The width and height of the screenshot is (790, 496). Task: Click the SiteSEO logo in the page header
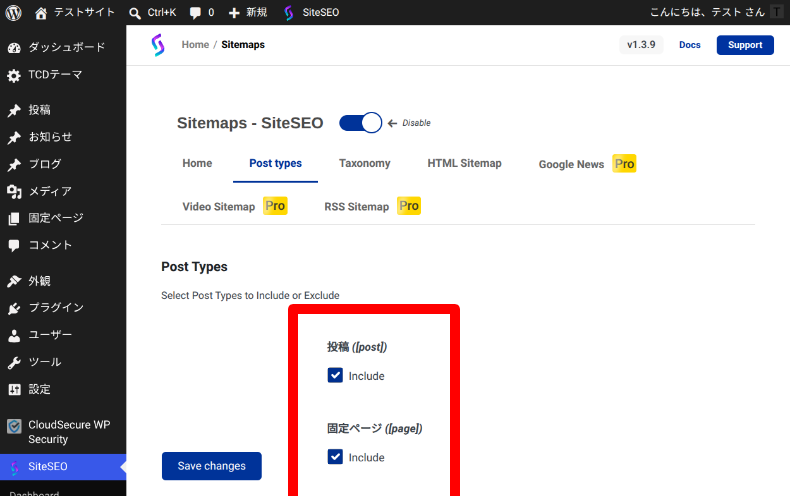pyautogui.click(x=158, y=45)
